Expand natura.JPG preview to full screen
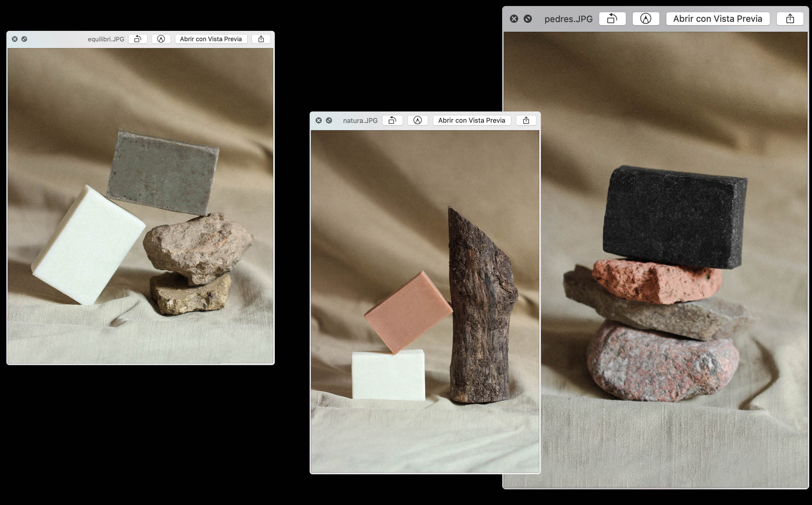 click(x=329, y=120)
